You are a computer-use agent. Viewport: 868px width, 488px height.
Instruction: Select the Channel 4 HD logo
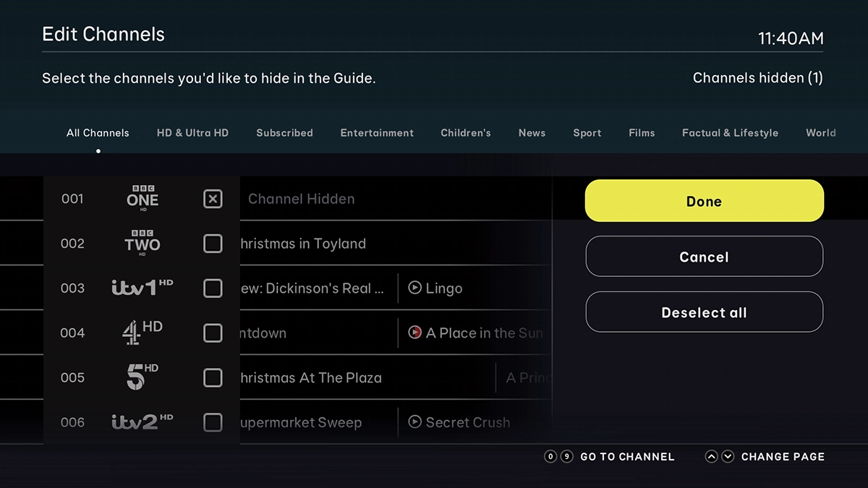142,333
